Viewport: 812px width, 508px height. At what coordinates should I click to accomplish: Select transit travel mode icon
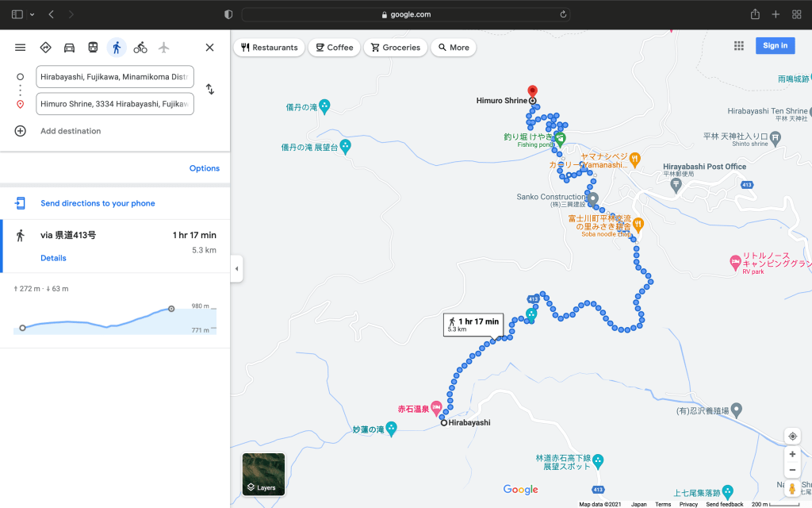tap(93, 48)
